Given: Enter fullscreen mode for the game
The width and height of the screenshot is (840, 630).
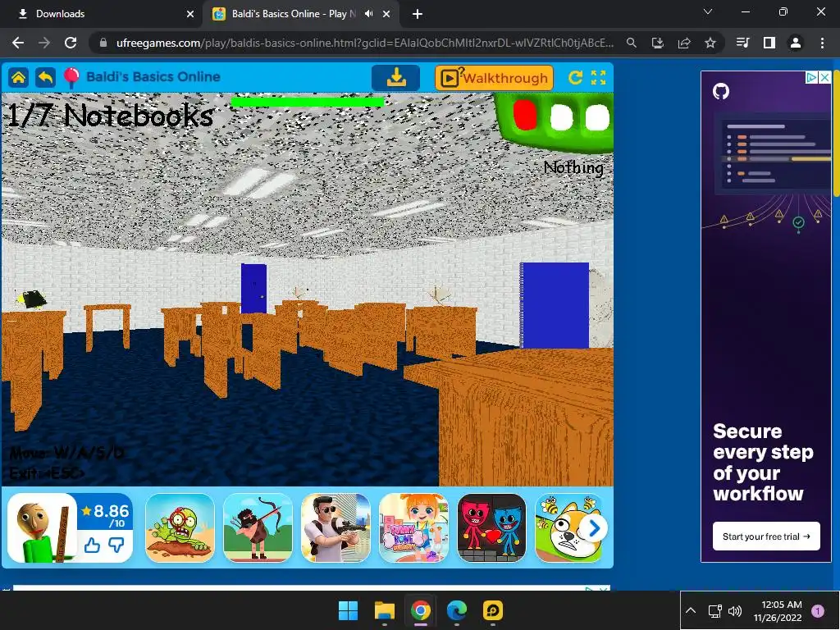Looking at the screenshot, I should pyautogui.click(x=598, y=78).
